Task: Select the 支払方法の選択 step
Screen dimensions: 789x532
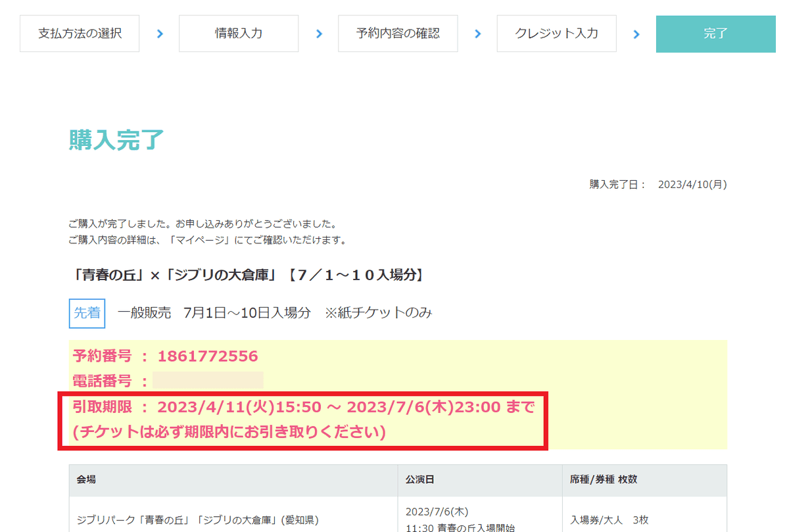Action: [x=79, y=34]
